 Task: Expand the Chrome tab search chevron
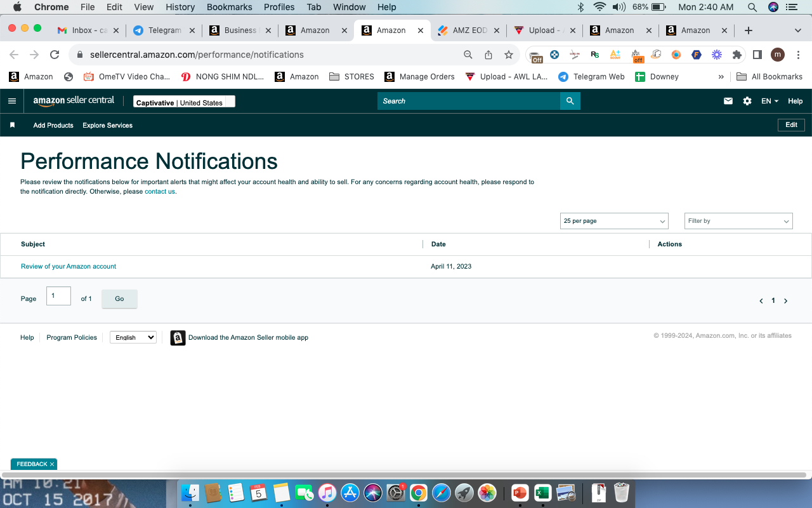(798, 30)
